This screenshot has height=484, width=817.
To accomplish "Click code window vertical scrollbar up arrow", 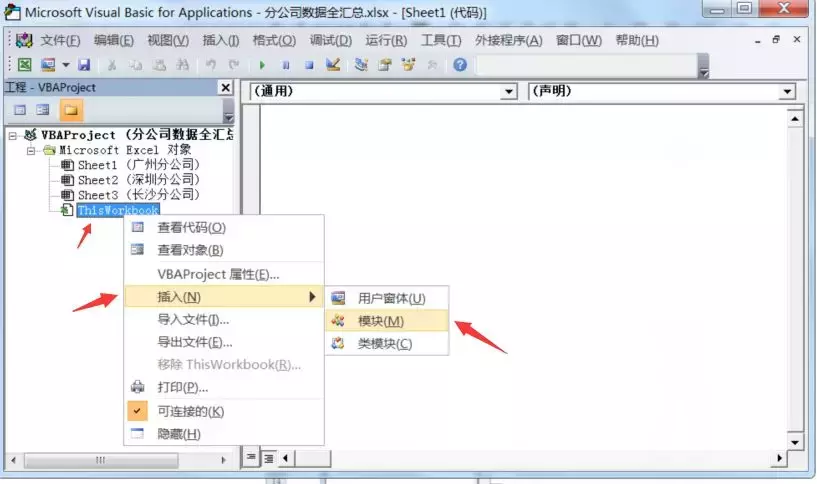I will pos(795,119).
